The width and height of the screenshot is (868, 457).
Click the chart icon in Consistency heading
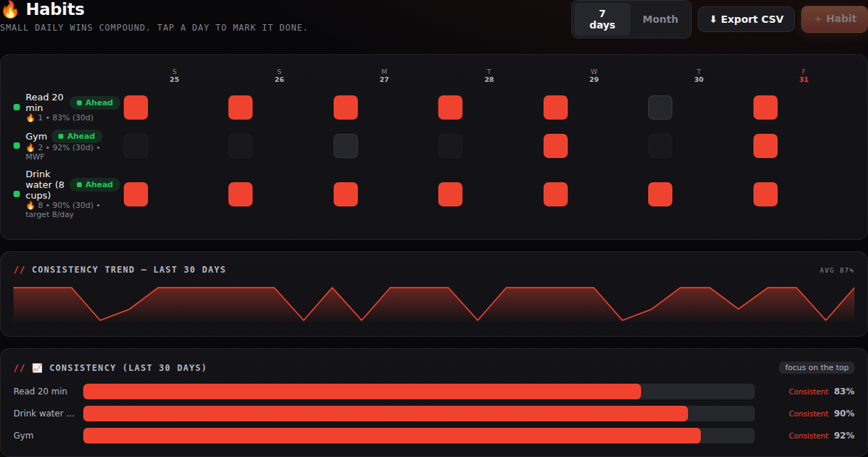(37, 368)
